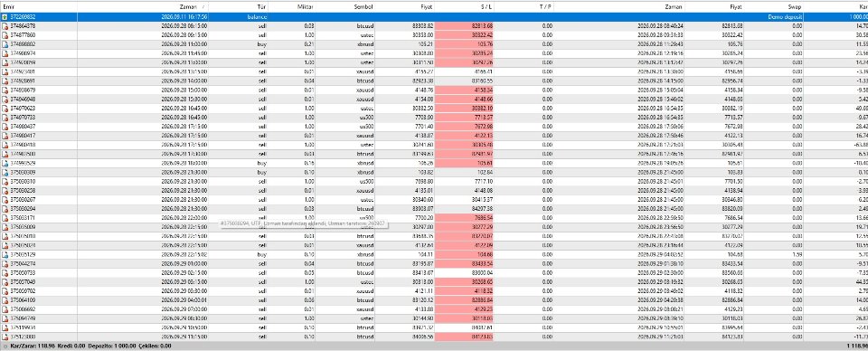Select the S/L value 83160.55
This screenshot has width=868, height=351.
coord(482,81)
